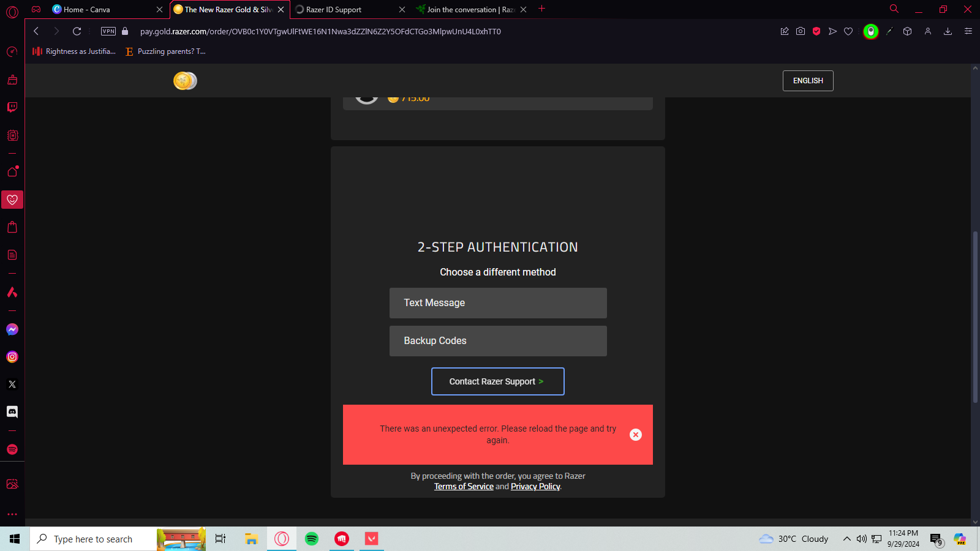Open the notification center icon
The width and height of the screenshot is (980, 551).
[x=936, y=539]
